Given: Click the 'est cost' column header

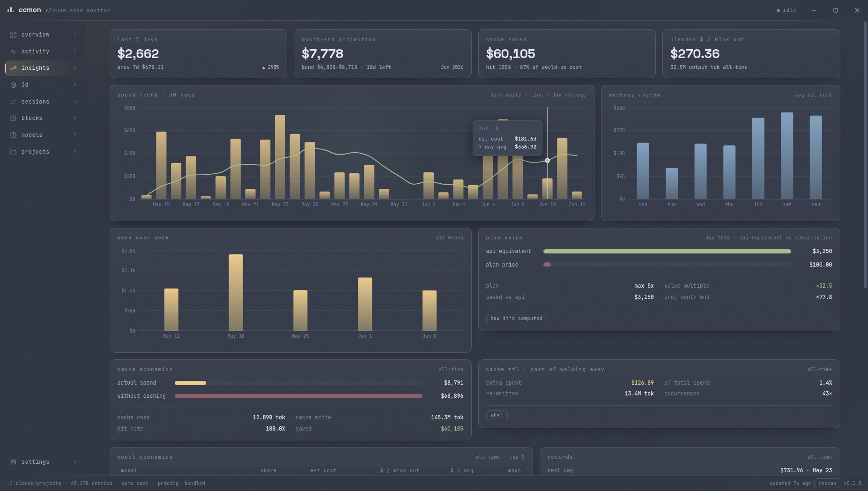Looking at the screenshot, I should (323, 470).
